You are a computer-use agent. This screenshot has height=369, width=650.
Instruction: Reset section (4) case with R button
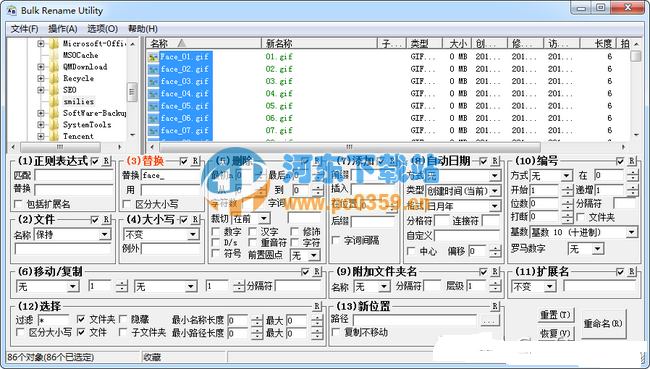[x=196, y=219]
